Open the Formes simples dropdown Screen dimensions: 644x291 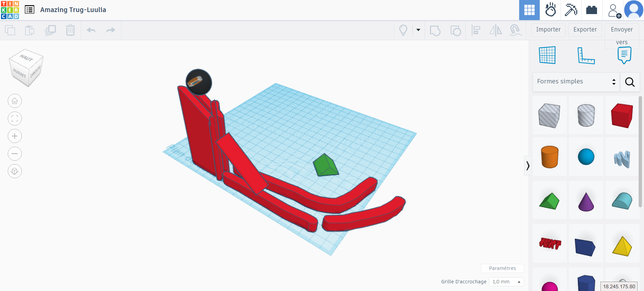[x=576, y=82]
